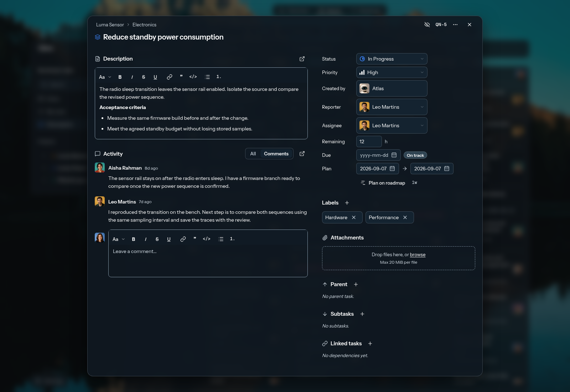Apply italic in description toolbar
Image resolution: width=570 pixels, height=392 pixels.
132,77
